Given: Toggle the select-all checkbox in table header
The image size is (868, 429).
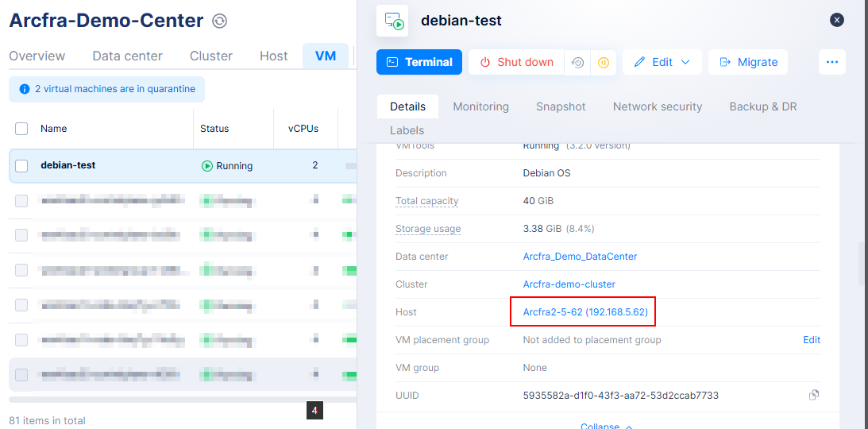Looking at the screenshot, I should (x=21, y=129).
